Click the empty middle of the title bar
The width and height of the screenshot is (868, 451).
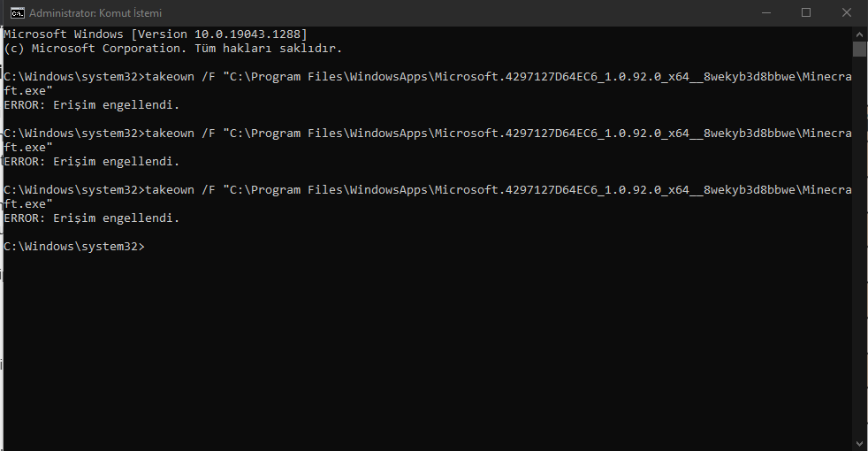[x=442, y=13]
